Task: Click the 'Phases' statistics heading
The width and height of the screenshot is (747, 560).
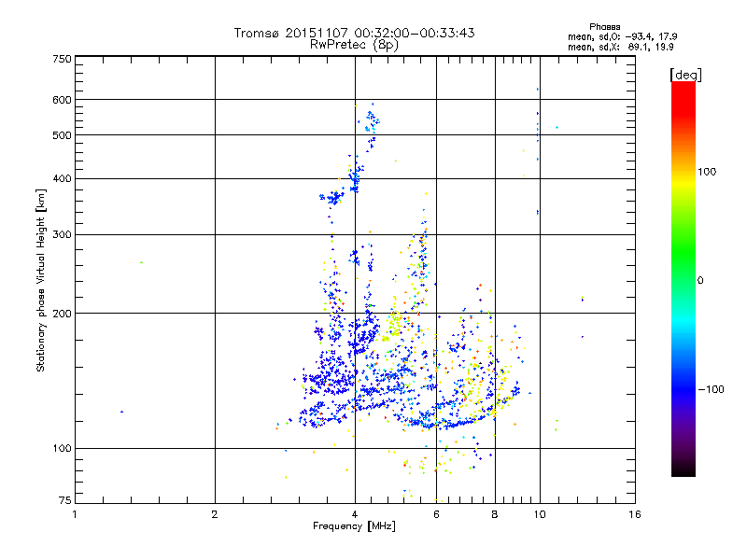Action: pos(604,27)
